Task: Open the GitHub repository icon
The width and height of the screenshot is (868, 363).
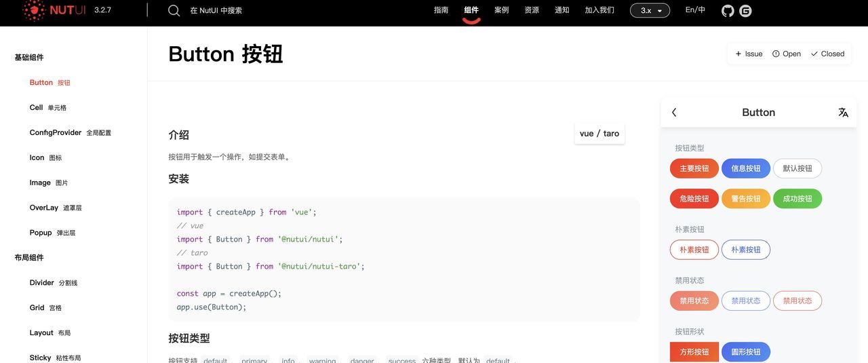Action: pyautogui.click(x=728, y=10)
